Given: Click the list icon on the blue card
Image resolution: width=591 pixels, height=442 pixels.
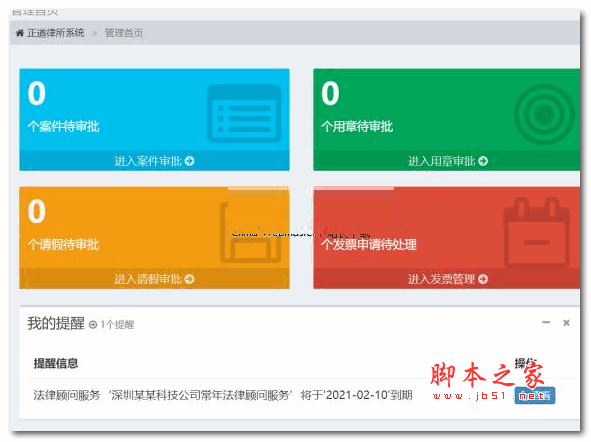Looking at the screenshot, I should click(244, 113).
